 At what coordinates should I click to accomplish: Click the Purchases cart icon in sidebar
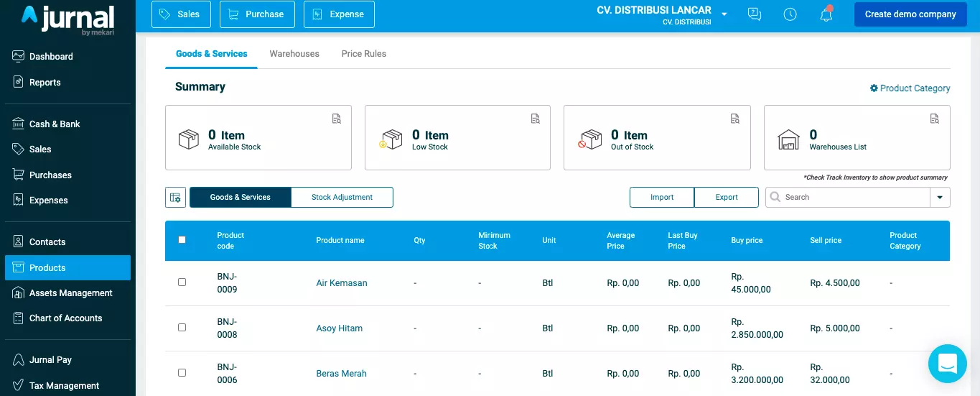point(19,175)
